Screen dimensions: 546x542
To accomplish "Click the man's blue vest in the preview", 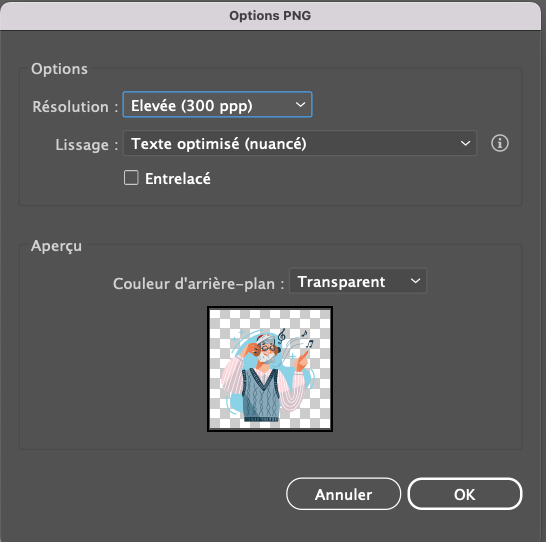I will point(260,395).
